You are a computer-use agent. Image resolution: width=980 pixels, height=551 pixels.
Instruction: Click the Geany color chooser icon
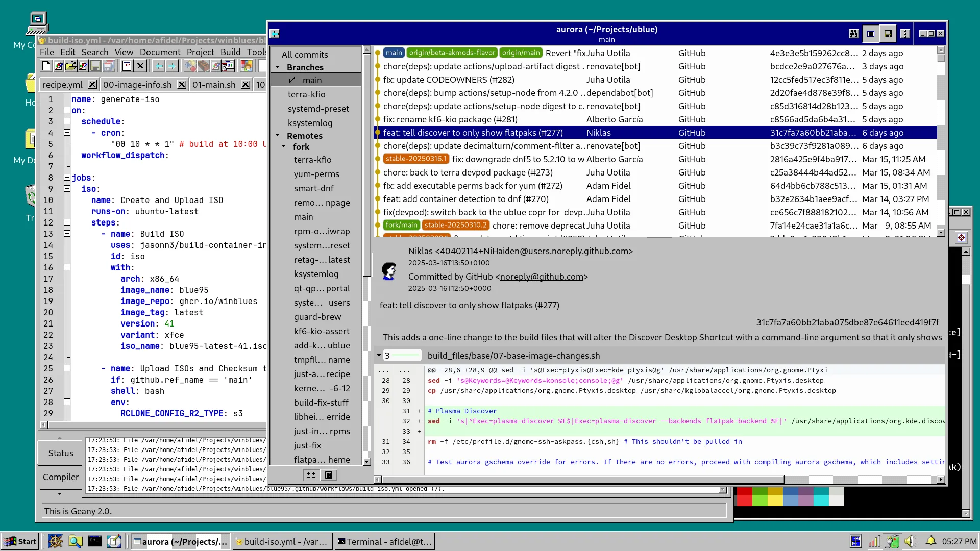(x=247, y=66)
